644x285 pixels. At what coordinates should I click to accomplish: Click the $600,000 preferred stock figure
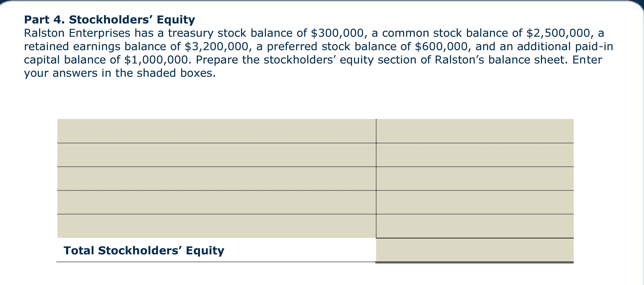(x=441, y=46)
